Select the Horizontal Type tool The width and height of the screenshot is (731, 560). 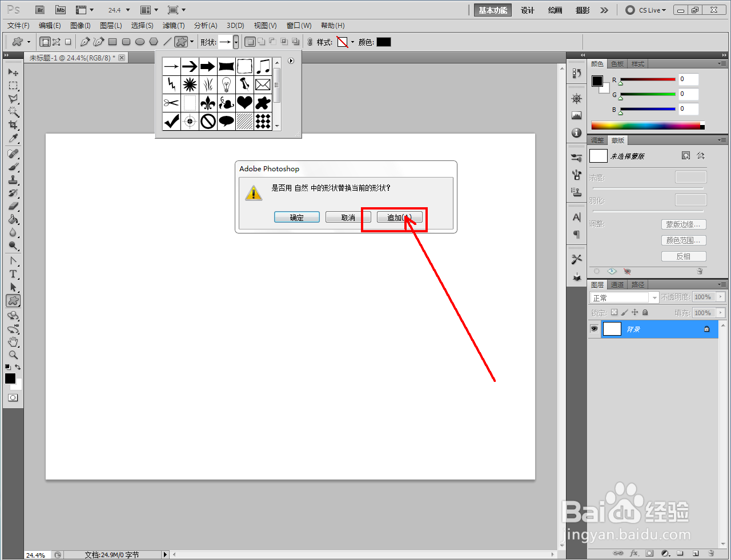[x=13, y=274]
